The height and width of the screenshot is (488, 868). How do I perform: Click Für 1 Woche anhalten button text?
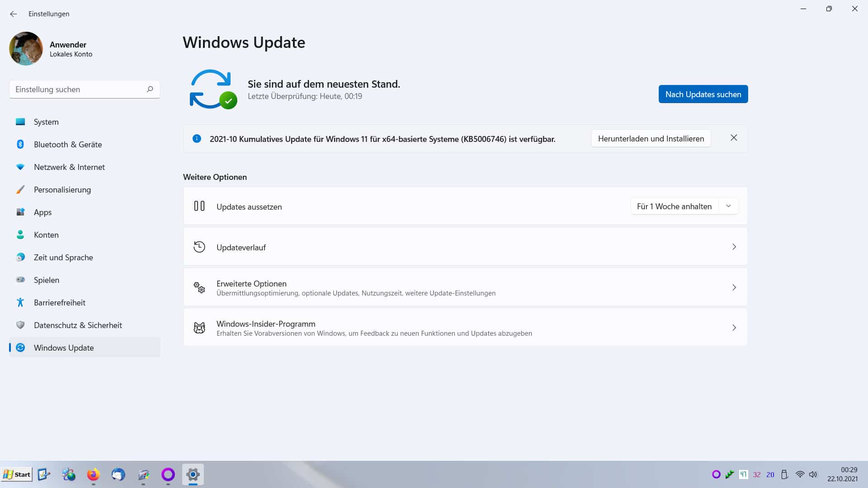(674, 206)
